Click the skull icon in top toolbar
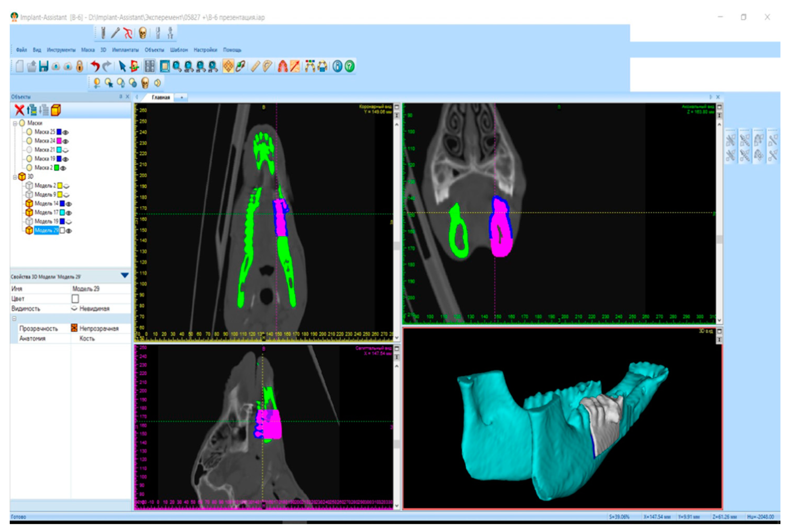The height and width of the screenshot is (532, 788). click(143, 33)
